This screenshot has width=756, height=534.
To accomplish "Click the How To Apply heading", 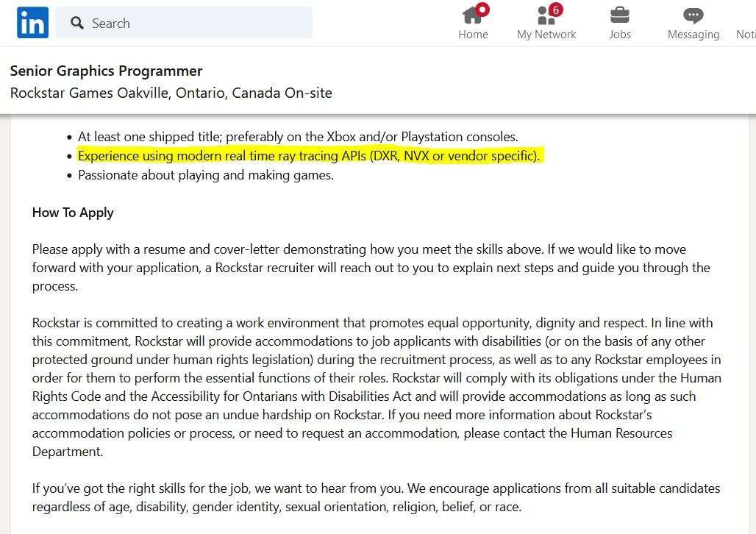I will [73, 213].
